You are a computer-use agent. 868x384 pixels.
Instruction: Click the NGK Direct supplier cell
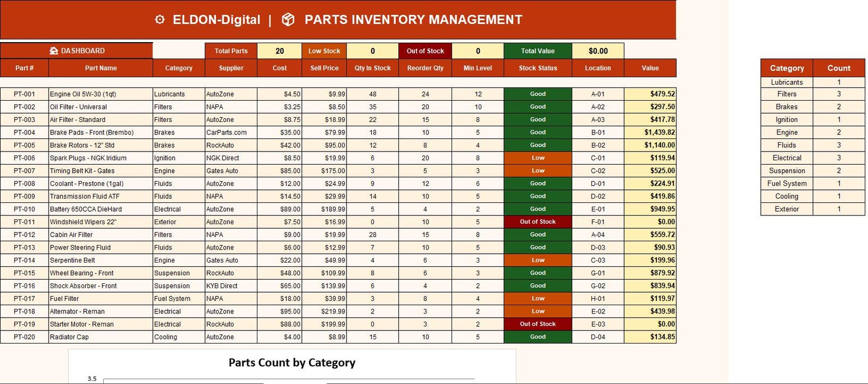(231, 158)
